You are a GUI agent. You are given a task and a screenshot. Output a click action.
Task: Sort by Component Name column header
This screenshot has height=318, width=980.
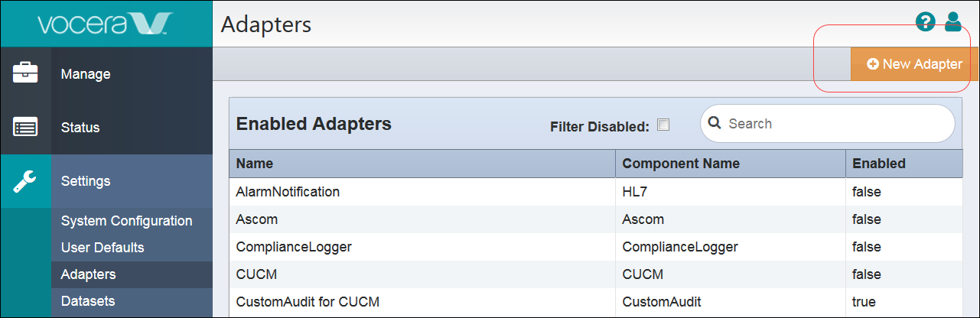[x=680, y=164]
